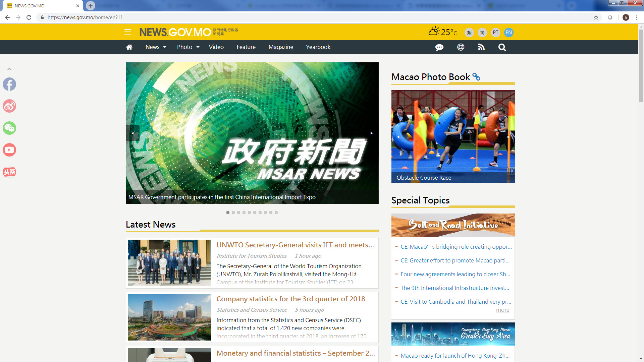The width and height of the screenshot is (644, 362).
Task: Open the email subscription @ icon
Action: 461,47
